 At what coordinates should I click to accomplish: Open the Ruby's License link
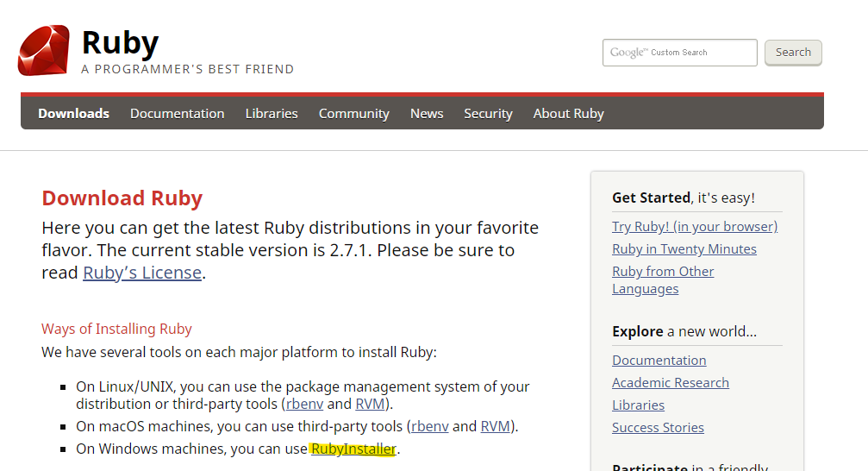[x=142, y=273]
